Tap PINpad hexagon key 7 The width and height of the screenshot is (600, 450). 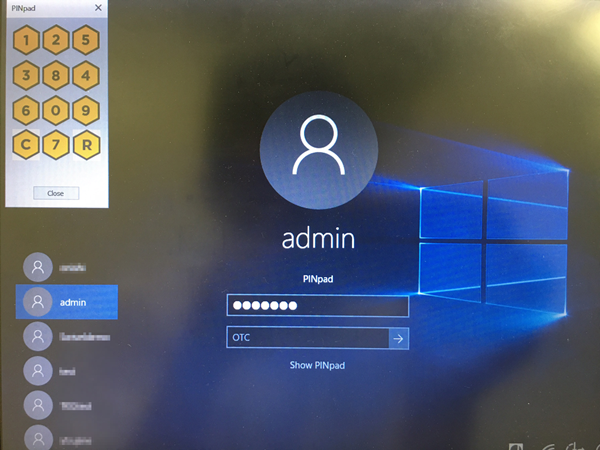click(x=56, y=145)
